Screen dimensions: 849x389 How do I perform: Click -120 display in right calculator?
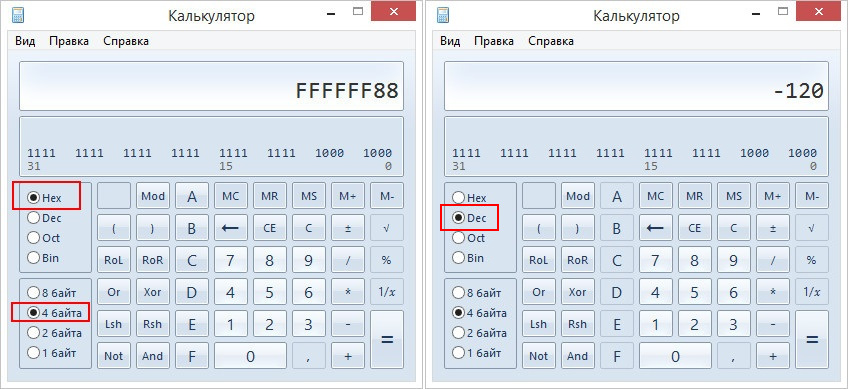(x=637, y=86)
